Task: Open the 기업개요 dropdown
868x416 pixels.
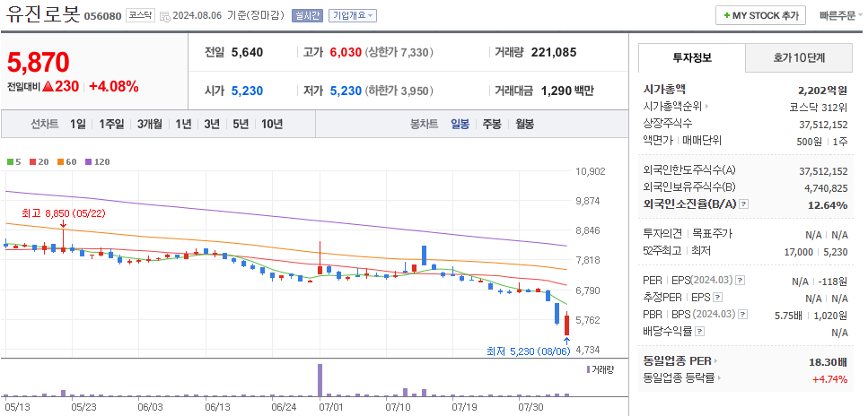Action: tap(353, 15)
